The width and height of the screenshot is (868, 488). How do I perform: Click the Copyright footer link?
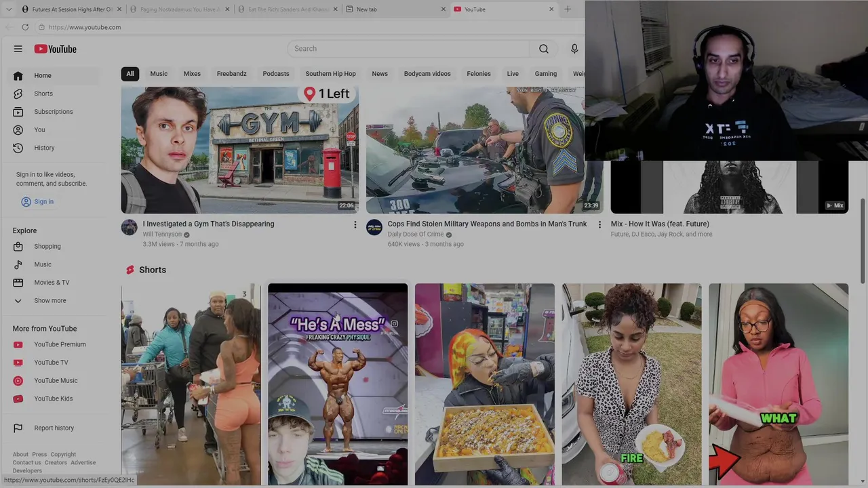tap(63, 455)
